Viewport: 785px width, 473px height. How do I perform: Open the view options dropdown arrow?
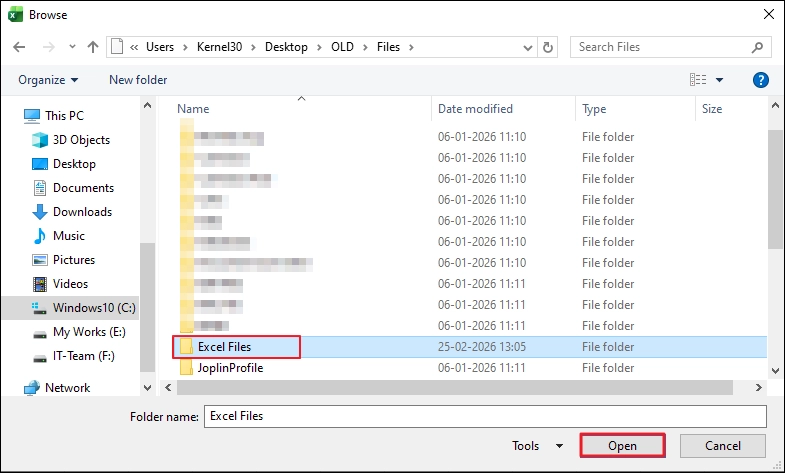[x=719, y=80]
